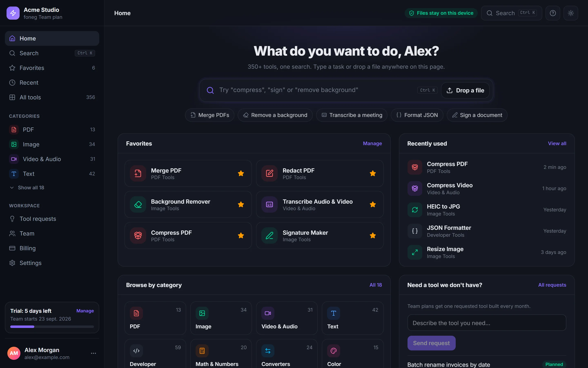Click the Developer category code icon

(x=136, y=351)
